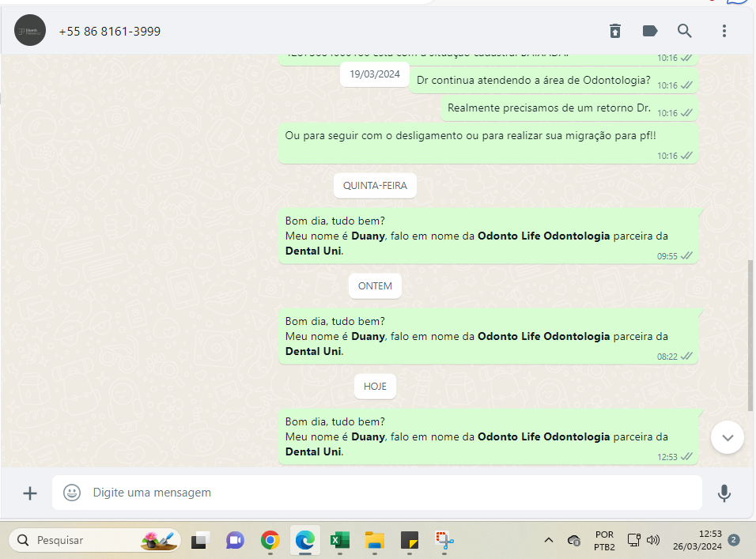Select the 09:55 Duany greeting message
The width and height of the screenshot is (756, 559).
point(488,236)
